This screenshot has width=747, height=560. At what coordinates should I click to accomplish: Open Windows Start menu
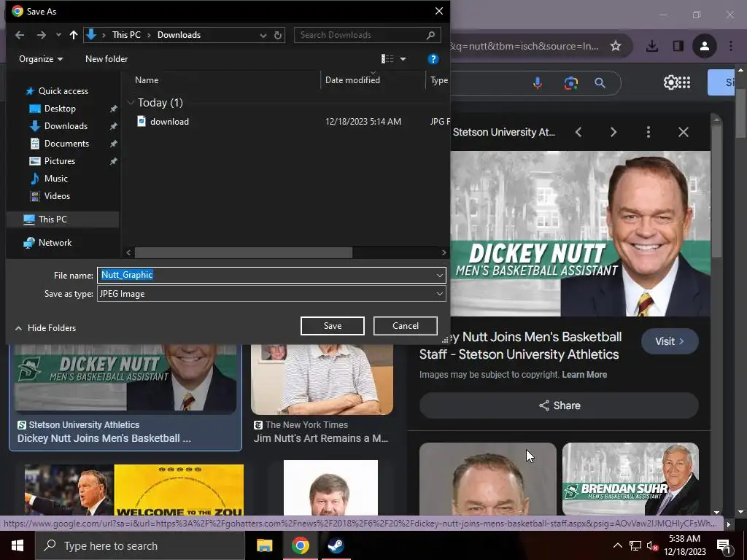(18, 545)
